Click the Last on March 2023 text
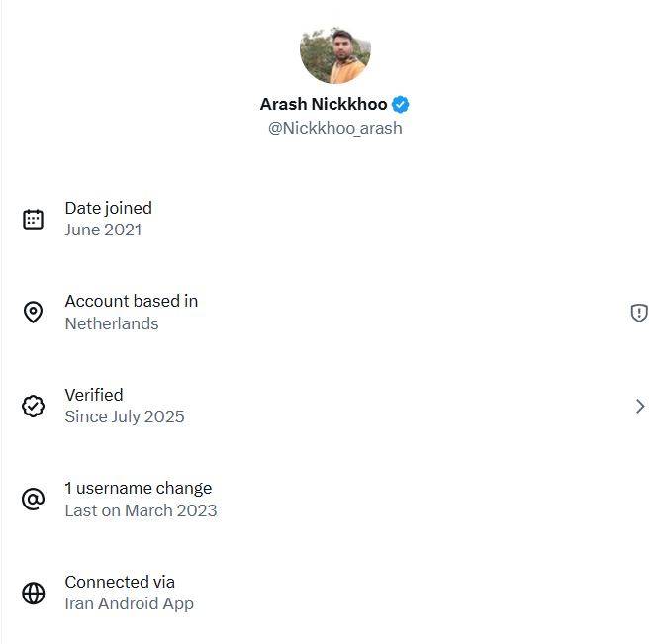This screenshot has height=644, width=663. (141, 510)
